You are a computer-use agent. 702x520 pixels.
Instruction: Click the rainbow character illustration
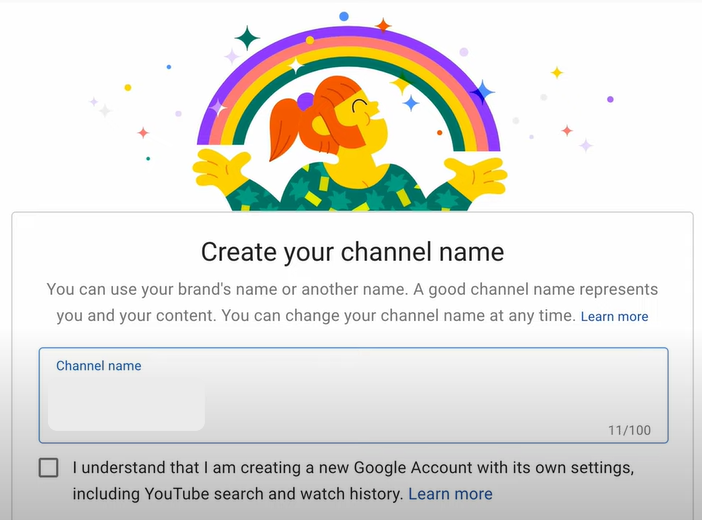(x=350, y=116)
